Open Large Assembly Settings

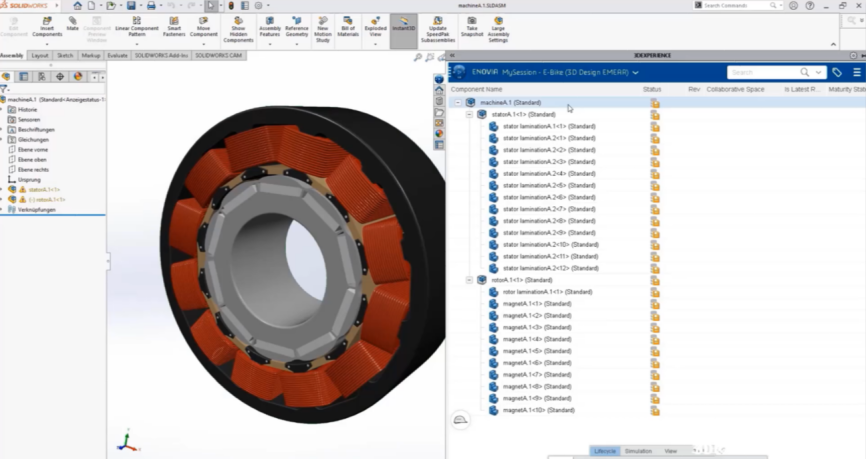pos(498,25)
